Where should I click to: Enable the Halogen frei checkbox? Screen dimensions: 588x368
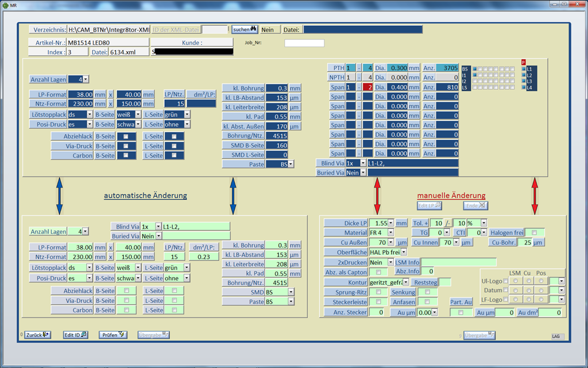[x=534, y=232]
